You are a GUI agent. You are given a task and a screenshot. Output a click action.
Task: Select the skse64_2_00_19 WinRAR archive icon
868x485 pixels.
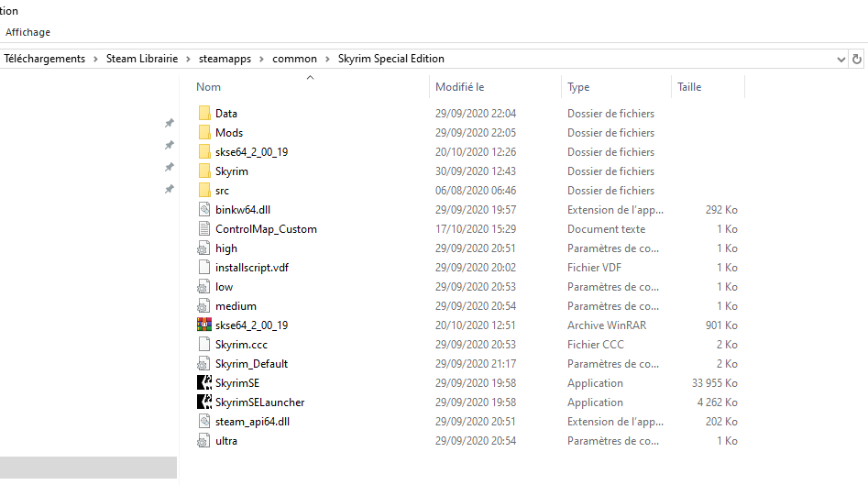coord(204,325)
